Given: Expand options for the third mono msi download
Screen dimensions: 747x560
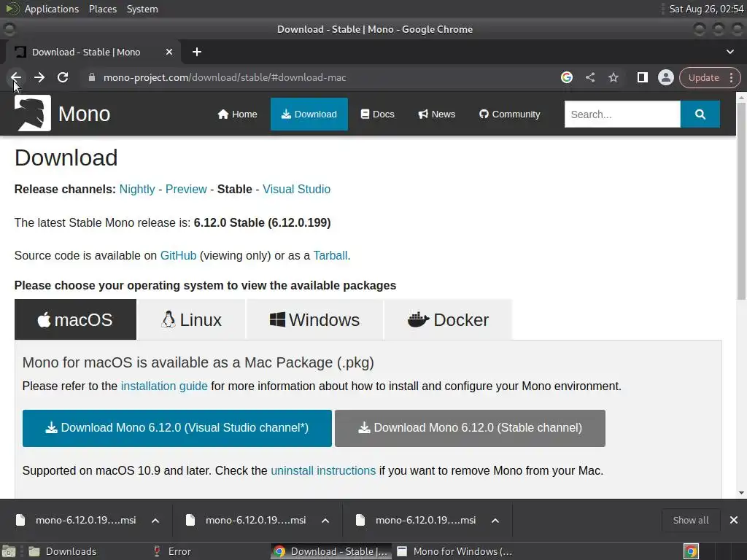Looking at the screenshot, I should [x=495, y=521].
